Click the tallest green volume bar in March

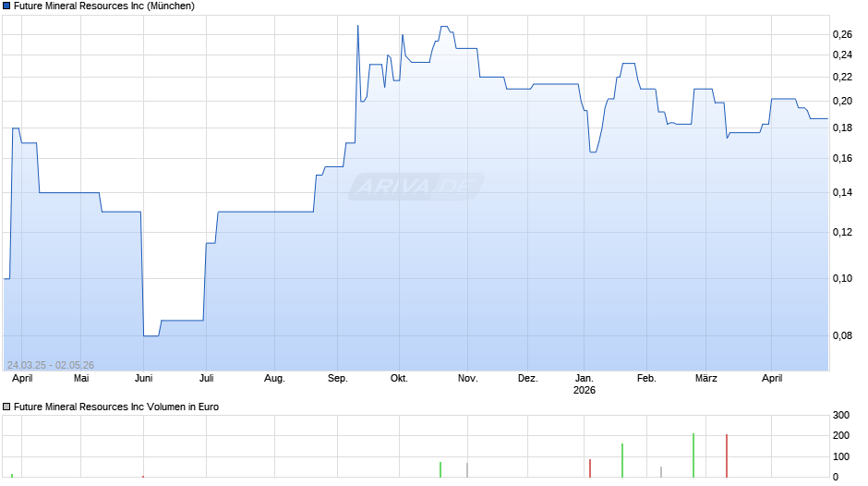(693, 456)
